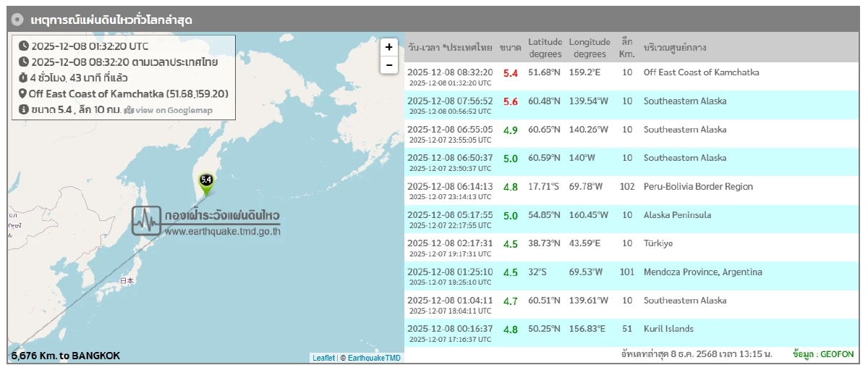Zoom out on the map

[x=389, y=65]
